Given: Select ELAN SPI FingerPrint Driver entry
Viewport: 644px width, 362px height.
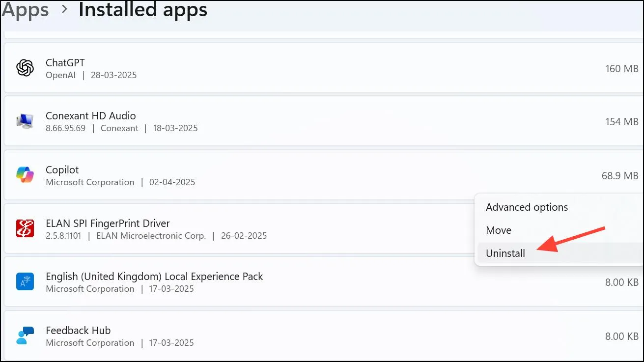Looking at the screenshot, I should (x=323, y=228).
